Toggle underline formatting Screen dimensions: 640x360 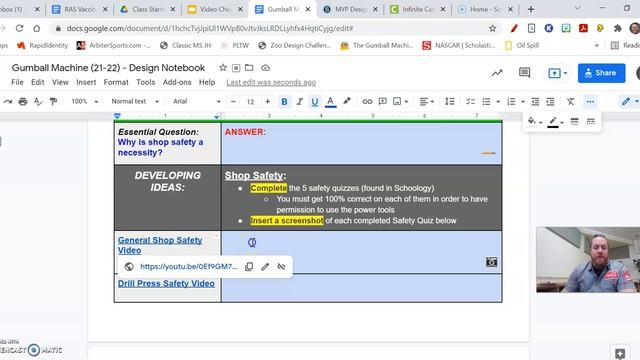pos(315,102)
